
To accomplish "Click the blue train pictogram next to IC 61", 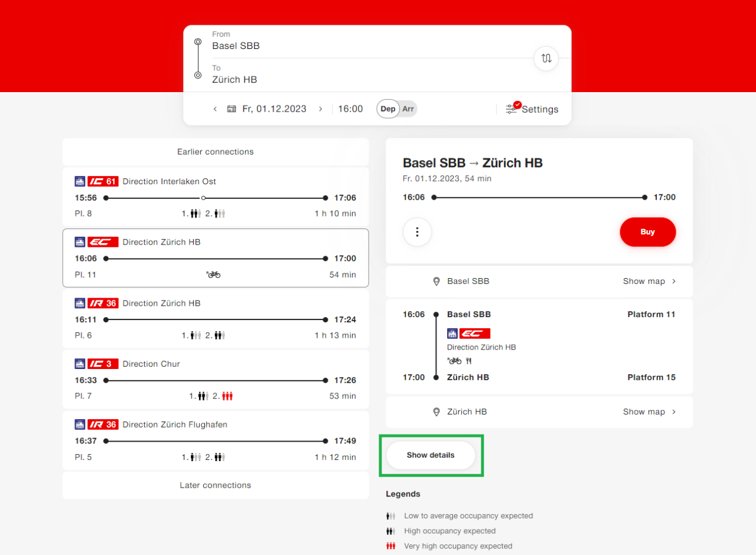I will (x=80, y=181).
